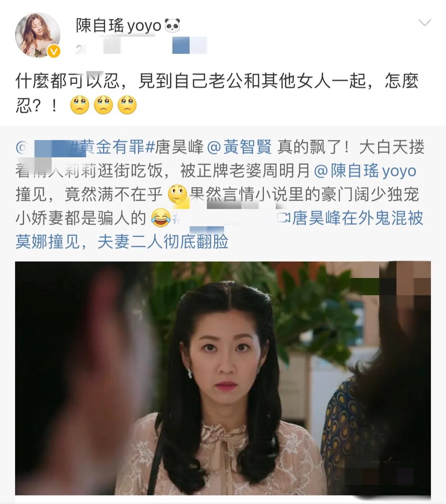Click the orange verified V badge
Viewport: 446px width, 504px height.
pyautogui.click(x=54, y=52)
